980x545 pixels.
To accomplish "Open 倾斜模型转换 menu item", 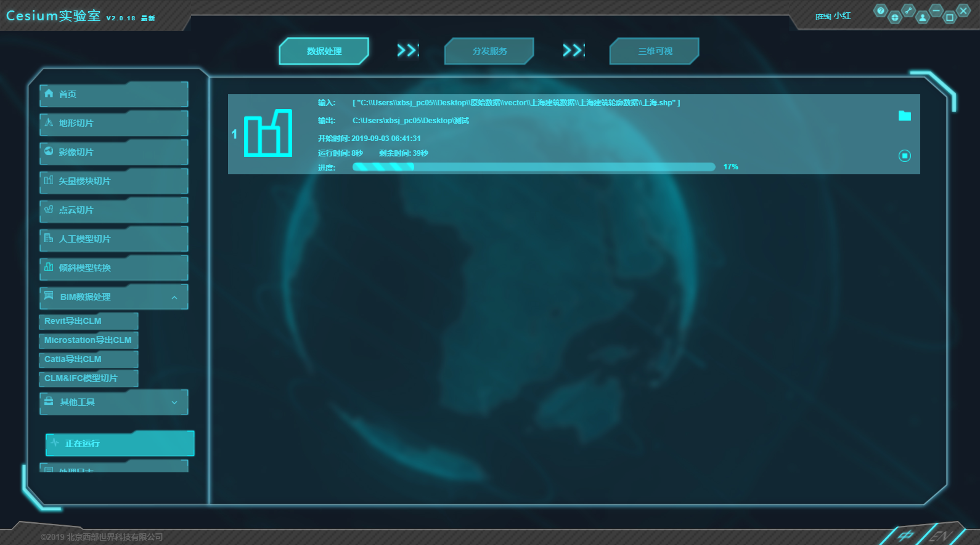I will click(113, 268).
